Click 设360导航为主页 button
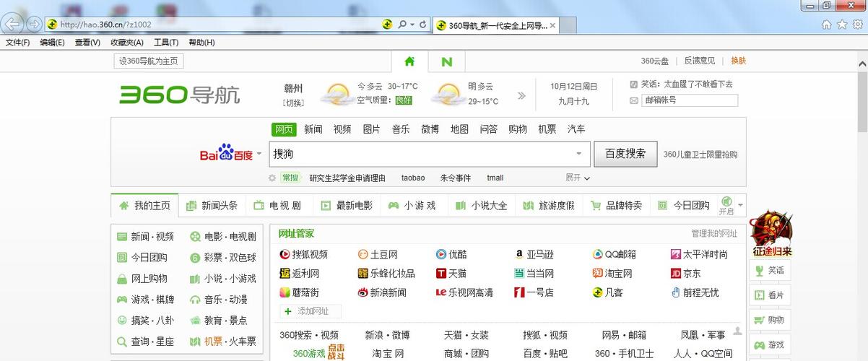 149,61
